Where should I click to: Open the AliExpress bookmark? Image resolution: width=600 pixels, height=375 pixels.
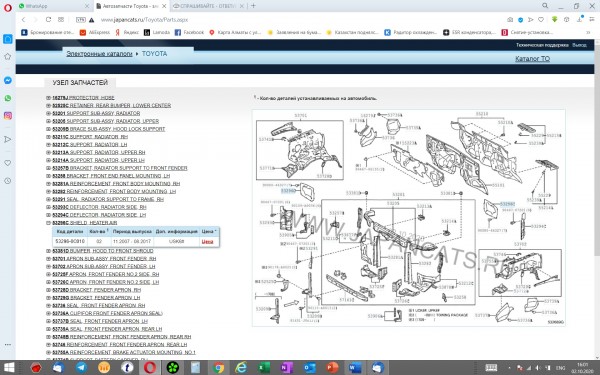coord(95,33)
